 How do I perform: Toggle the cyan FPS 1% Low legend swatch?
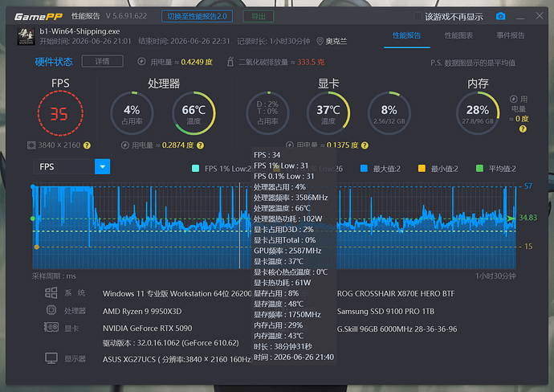(195, 168)
